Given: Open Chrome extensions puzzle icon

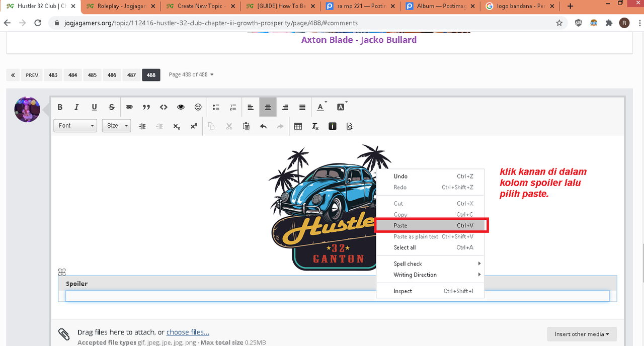Looking at the screenshot, I should [609, 23].
